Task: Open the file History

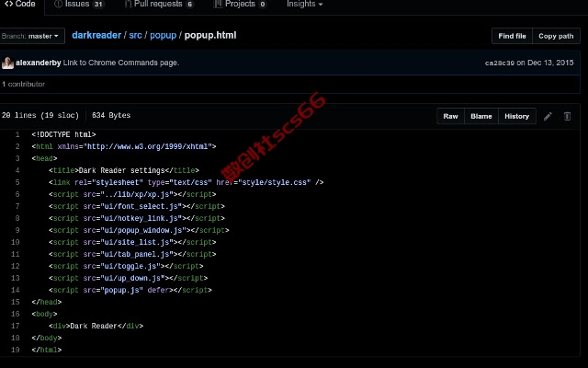Action: (x=516, y=117)
